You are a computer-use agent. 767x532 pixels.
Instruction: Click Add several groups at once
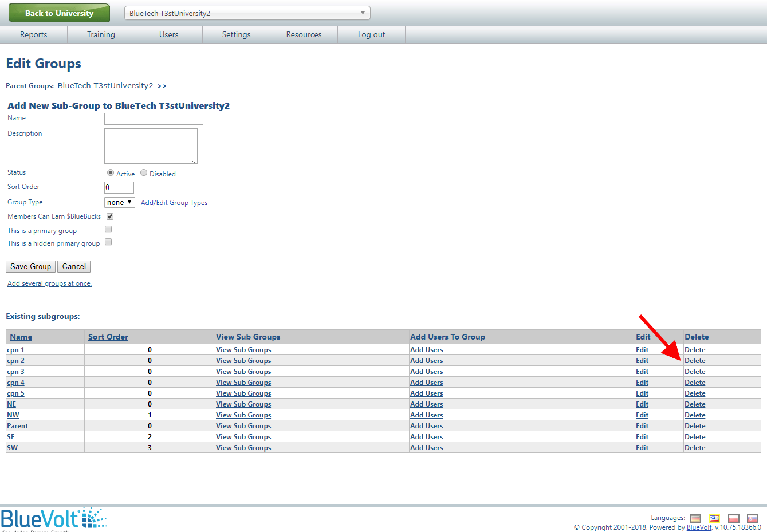[49, 283]
